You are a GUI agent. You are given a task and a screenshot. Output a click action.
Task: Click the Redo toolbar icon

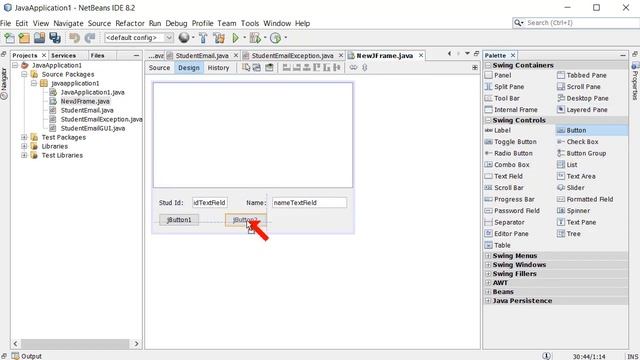click(90, 38)
